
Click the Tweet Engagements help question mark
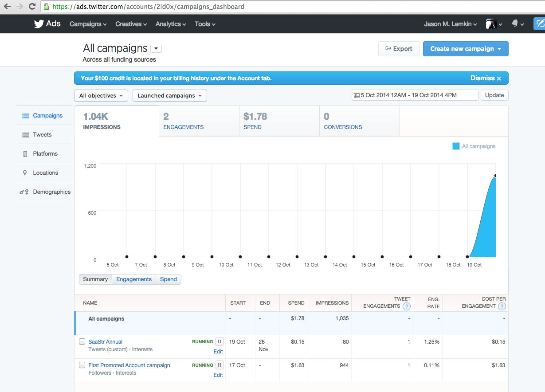(x=406, y=306)
